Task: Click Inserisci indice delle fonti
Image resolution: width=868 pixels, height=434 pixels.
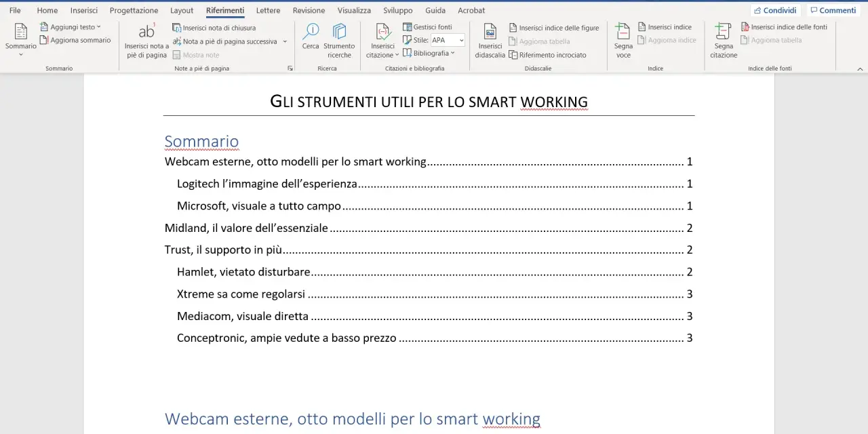Action: [785, 27]
